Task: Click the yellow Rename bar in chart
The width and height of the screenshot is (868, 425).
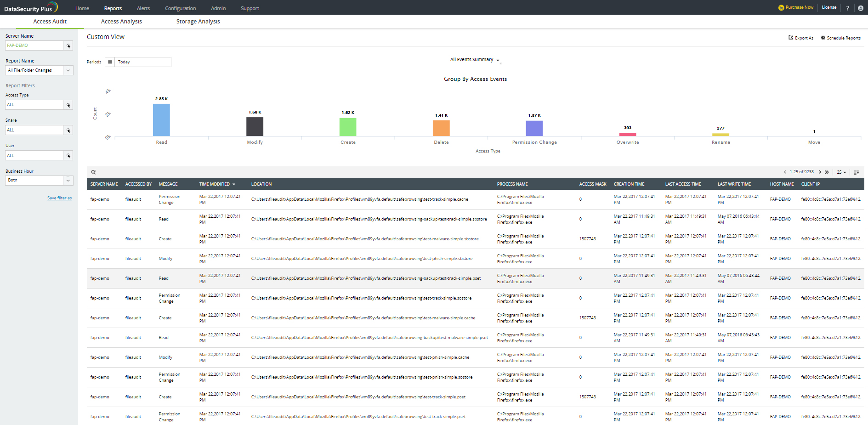Action: tap(720, 135)
